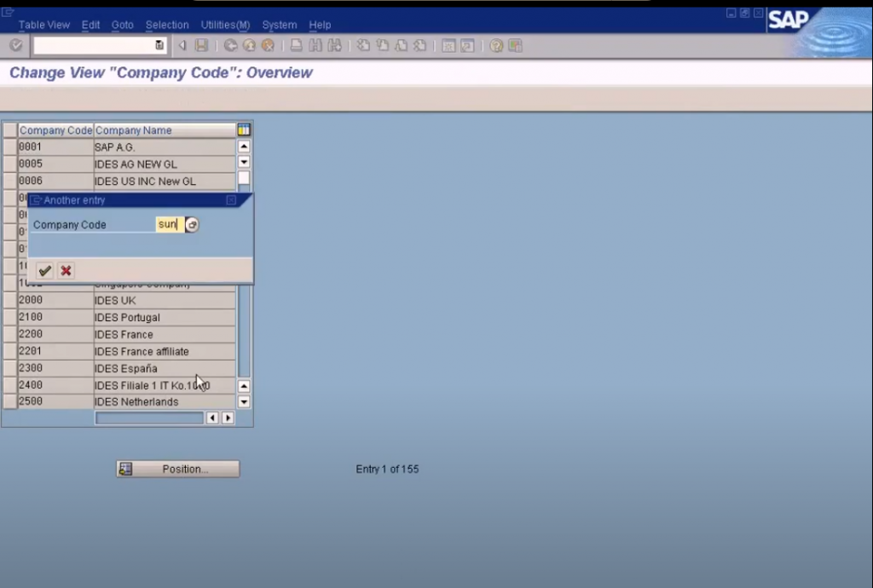Open value help beside the Company Code field

coord(192,225)
